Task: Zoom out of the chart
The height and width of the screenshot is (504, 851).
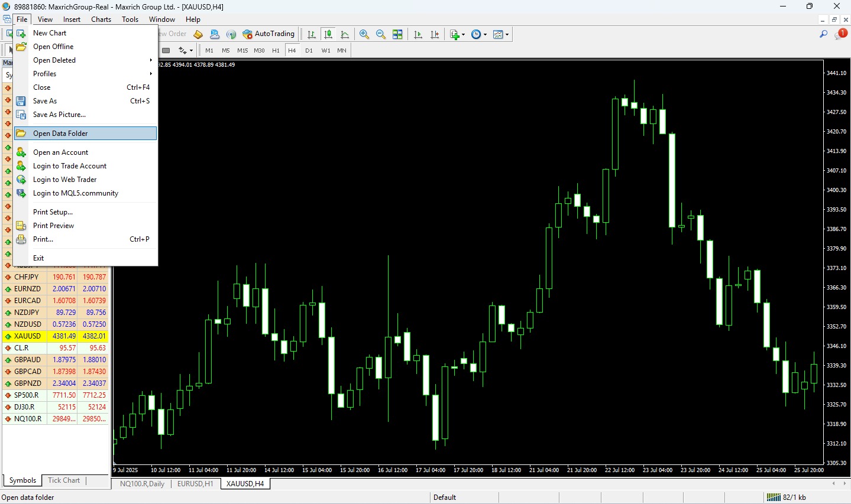Action: [x=381, y=34]
